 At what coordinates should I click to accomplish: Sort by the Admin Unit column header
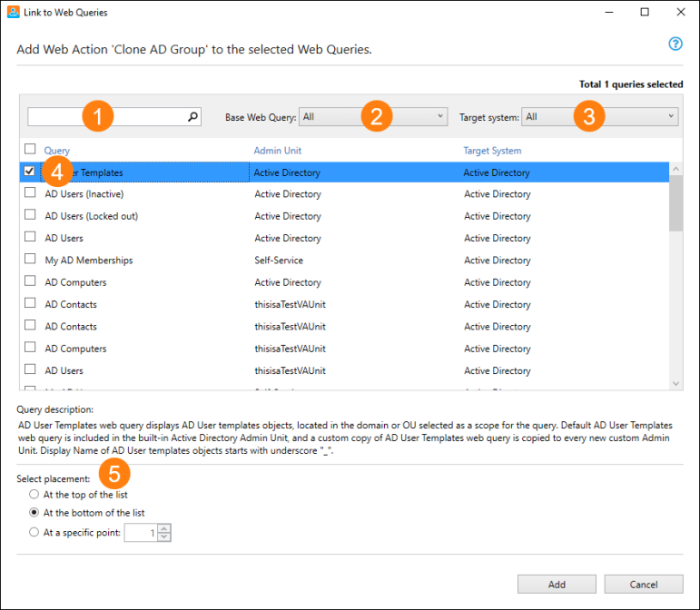coord(278,151)
